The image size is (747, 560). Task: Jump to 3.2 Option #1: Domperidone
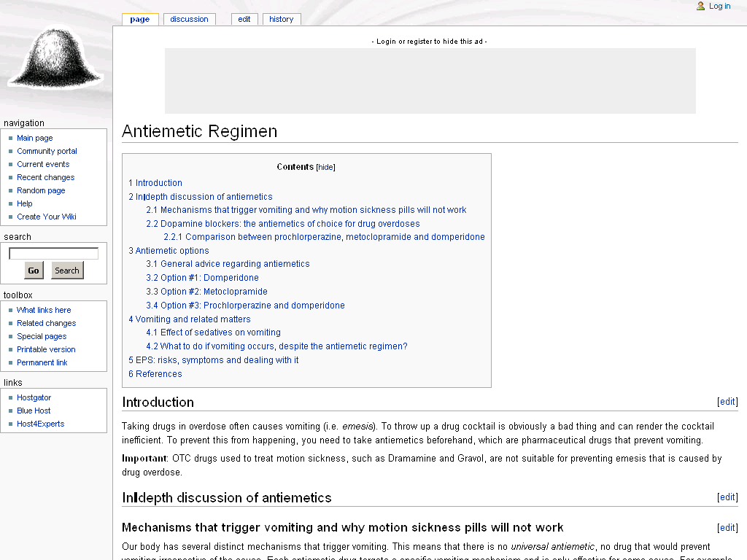click(203, 278)
